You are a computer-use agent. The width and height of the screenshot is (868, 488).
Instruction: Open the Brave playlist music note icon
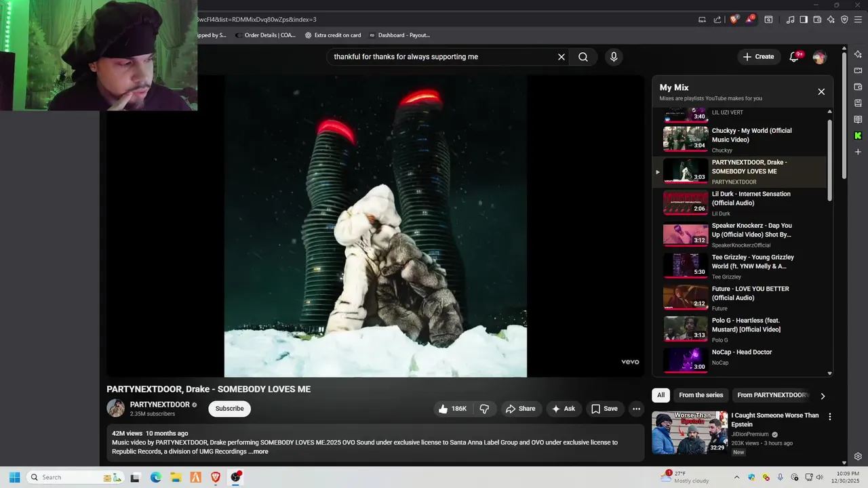coord(790,20)
